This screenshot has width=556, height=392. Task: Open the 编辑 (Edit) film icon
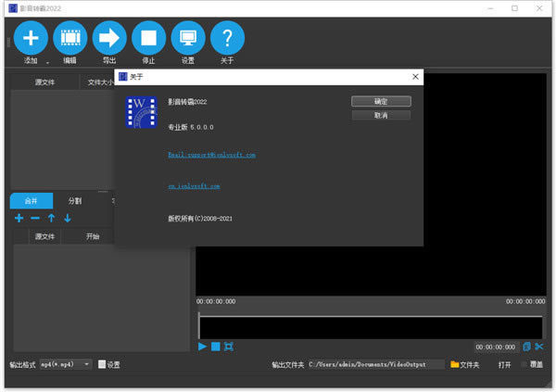tap(69, 39)
